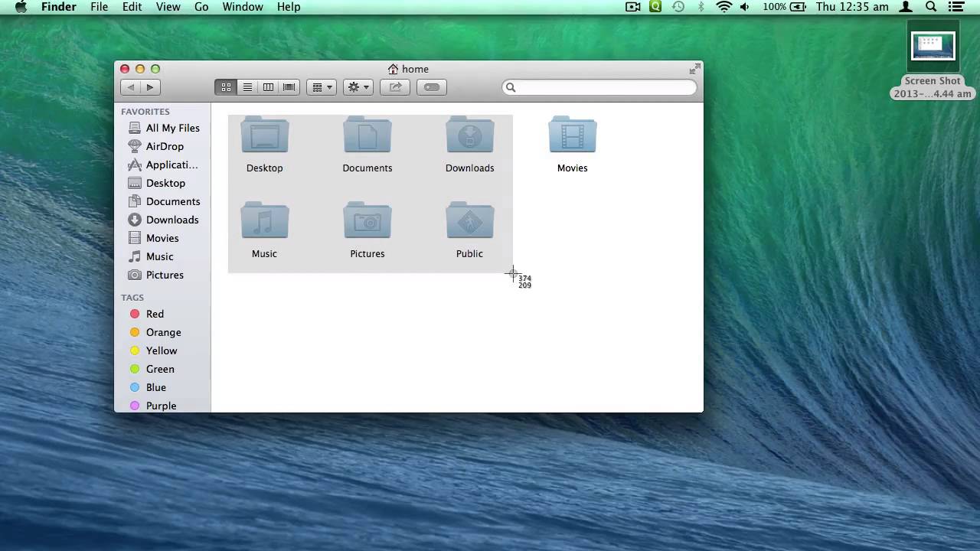Image resolution: width=980 pixels, height=551 pixels.
Task: Click the TAGS sidebar header
Action: coord(132,298)
